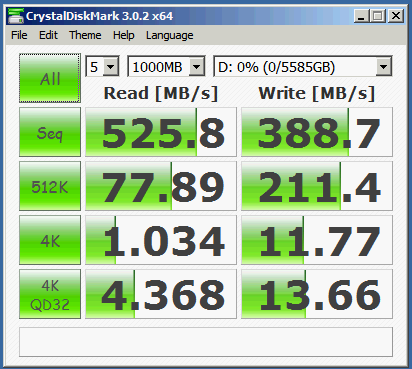Close the CrystalDiskMark window
Image resolution: width=412 pixels, height=369 pixels.
(396, 16)
